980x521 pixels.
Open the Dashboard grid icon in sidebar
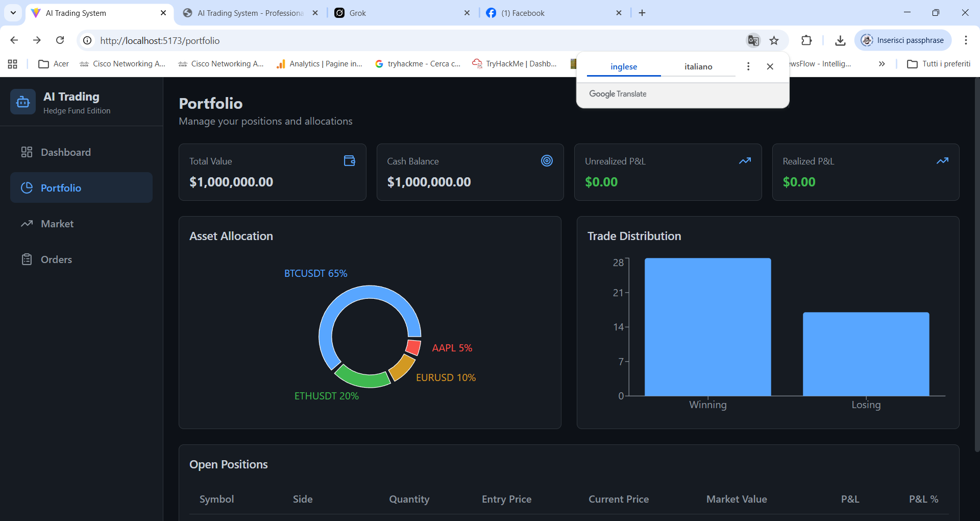click(27, 152)
